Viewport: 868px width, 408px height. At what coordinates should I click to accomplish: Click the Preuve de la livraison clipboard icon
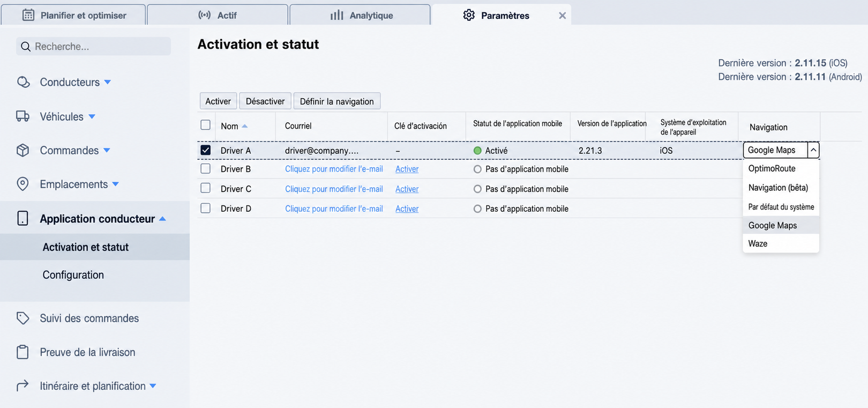click(23, 352)
